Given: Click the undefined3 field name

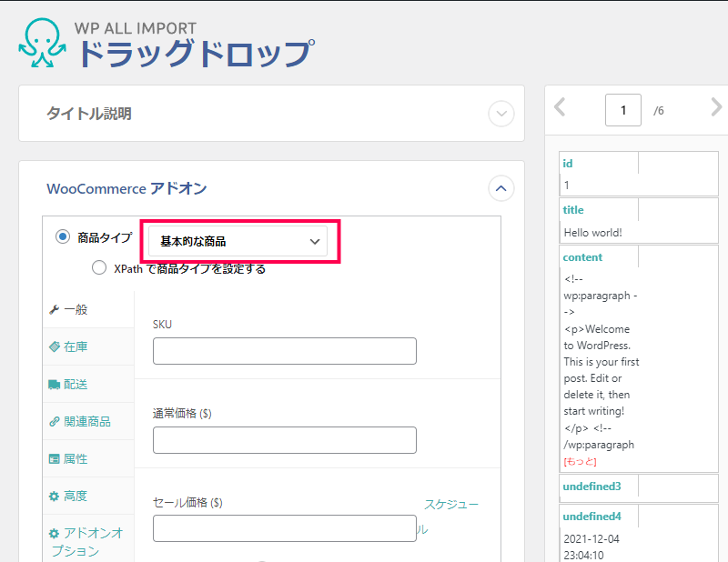Looking at the screenshot, I should [x=591, y=487].
